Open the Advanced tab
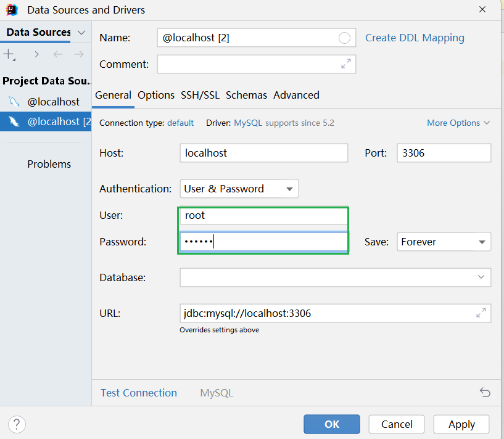The height and width of the screenshot is (439, 504). [x=296, y=95]
